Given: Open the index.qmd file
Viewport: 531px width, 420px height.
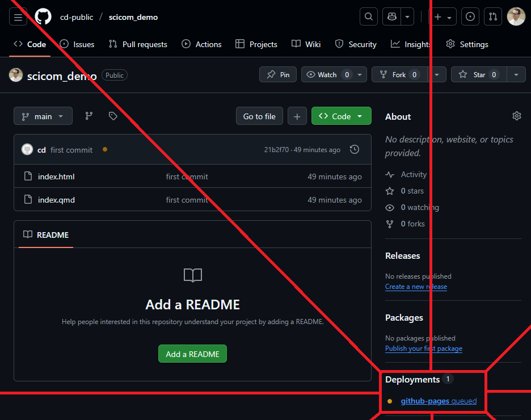Looking at the screenshot, I should pyautogui.click(x=56, y=200).
